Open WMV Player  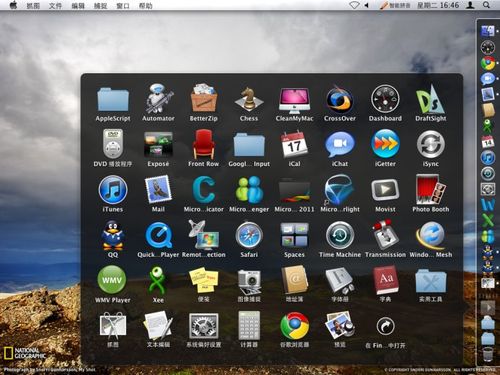tap(112, 279)
